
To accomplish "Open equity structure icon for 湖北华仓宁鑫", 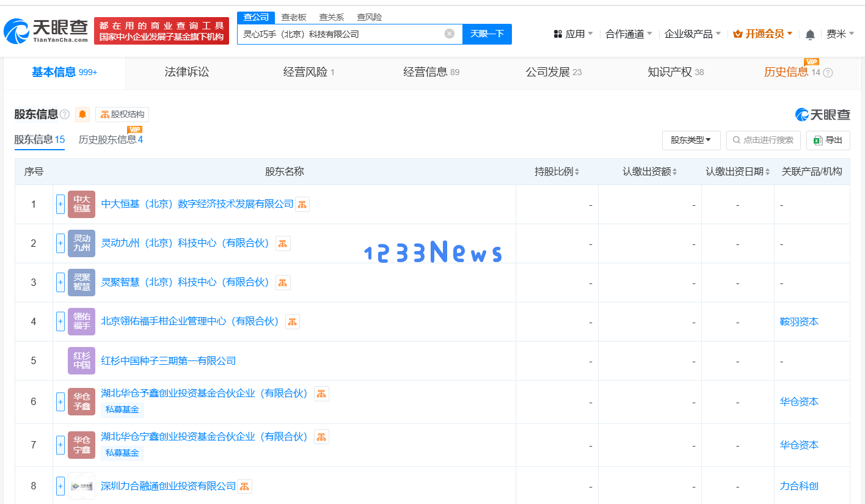I will 321,437.
